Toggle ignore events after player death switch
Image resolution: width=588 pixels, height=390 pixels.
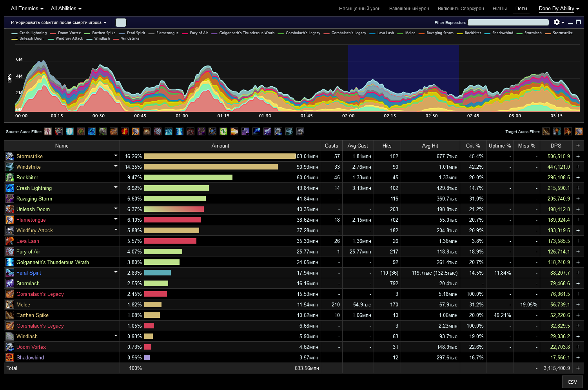tap(121, 23)
